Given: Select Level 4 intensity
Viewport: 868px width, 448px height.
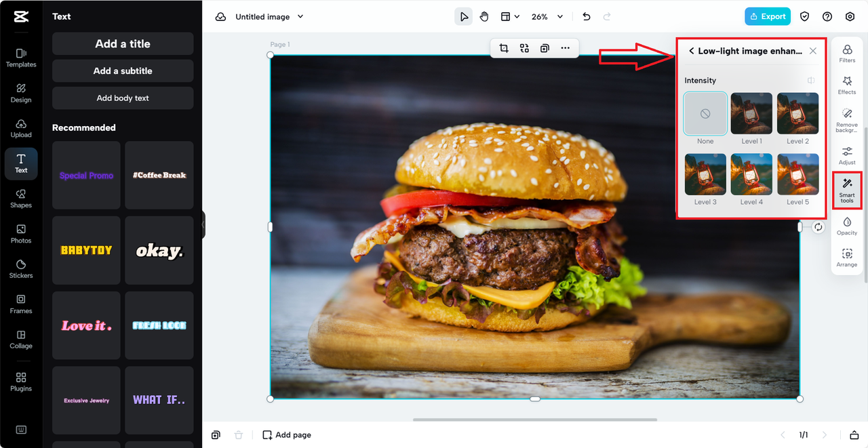Looking at the screenshot, I should 751,174.
